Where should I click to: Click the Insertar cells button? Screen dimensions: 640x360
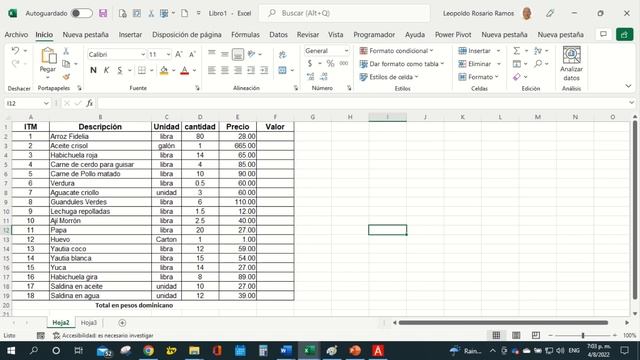474,51
